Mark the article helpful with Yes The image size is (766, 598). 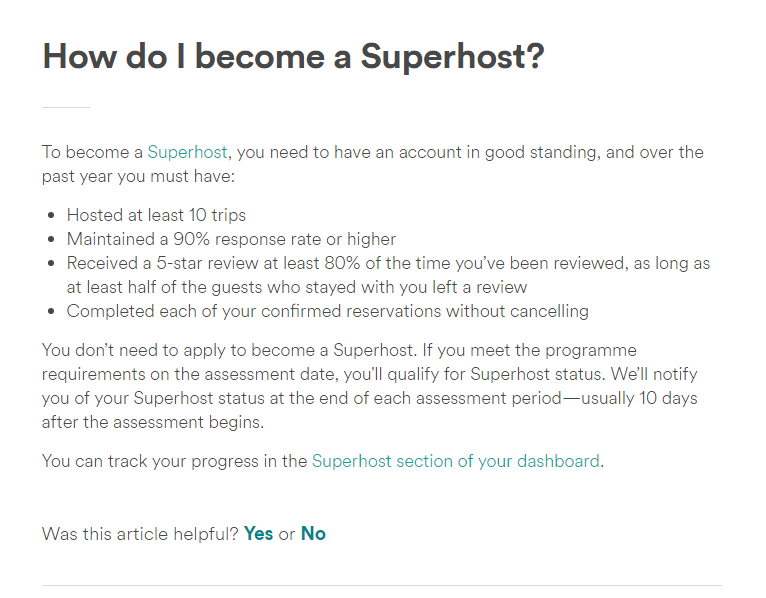click(258, 533)
